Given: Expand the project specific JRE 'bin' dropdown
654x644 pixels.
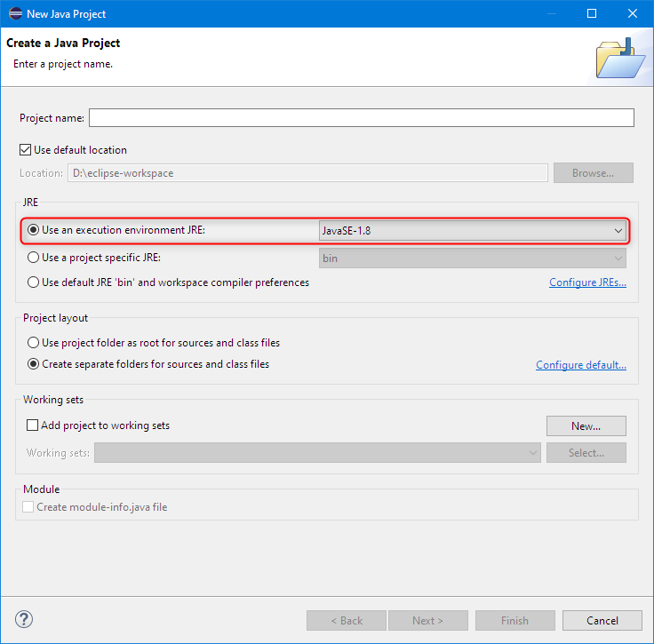Looking at the screenshot, I should pos(472,258).
